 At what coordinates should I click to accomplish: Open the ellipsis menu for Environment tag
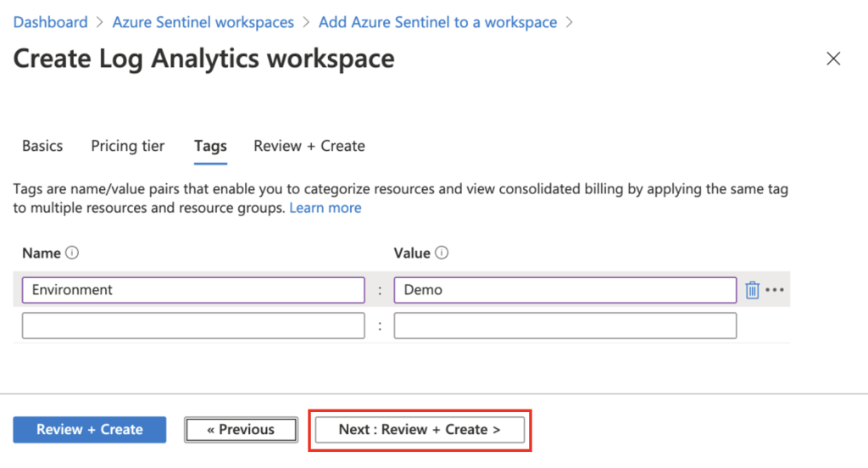tap(775, 290)
